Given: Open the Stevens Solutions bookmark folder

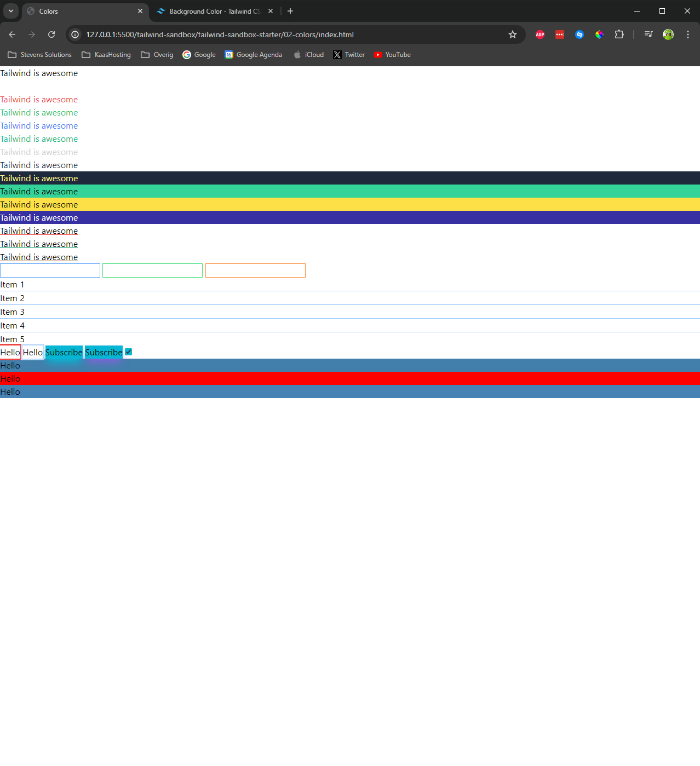Looking at the screenshot, I should point(40,55).
